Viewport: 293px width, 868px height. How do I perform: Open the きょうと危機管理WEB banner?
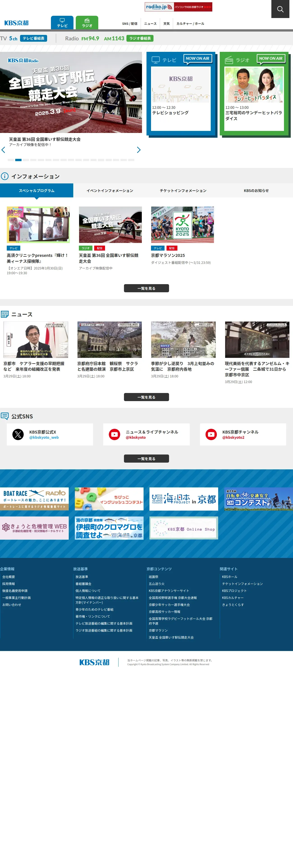(x=34, y=528)
